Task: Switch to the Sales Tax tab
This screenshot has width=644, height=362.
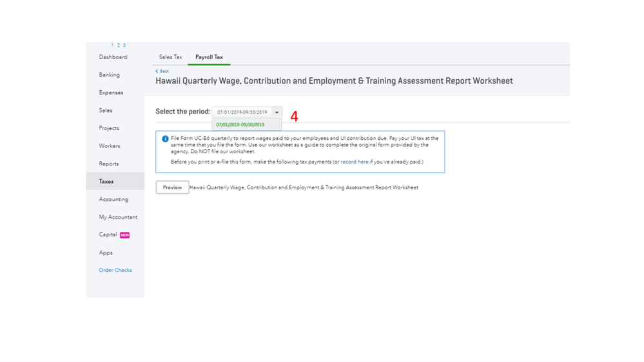Action: tap(170, 57)
